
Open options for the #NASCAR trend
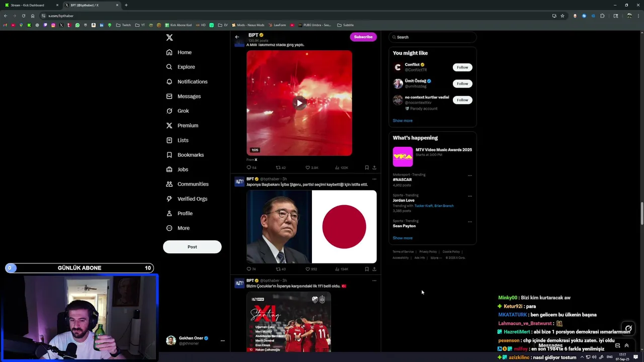(470, 175)
